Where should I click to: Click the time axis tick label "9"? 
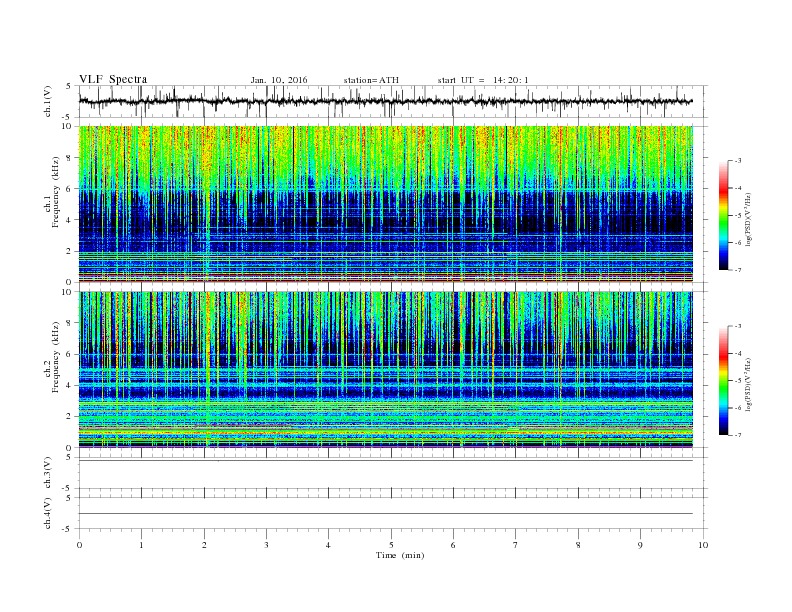(x=640, y=545)
